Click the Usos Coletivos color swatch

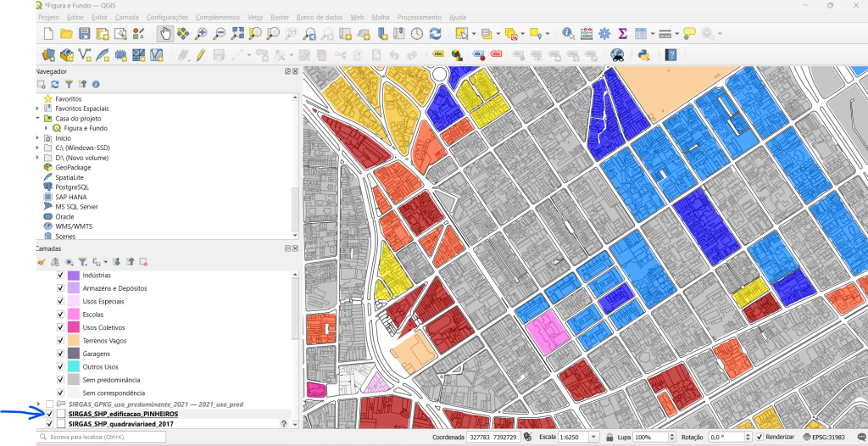[x=74, y=327]
